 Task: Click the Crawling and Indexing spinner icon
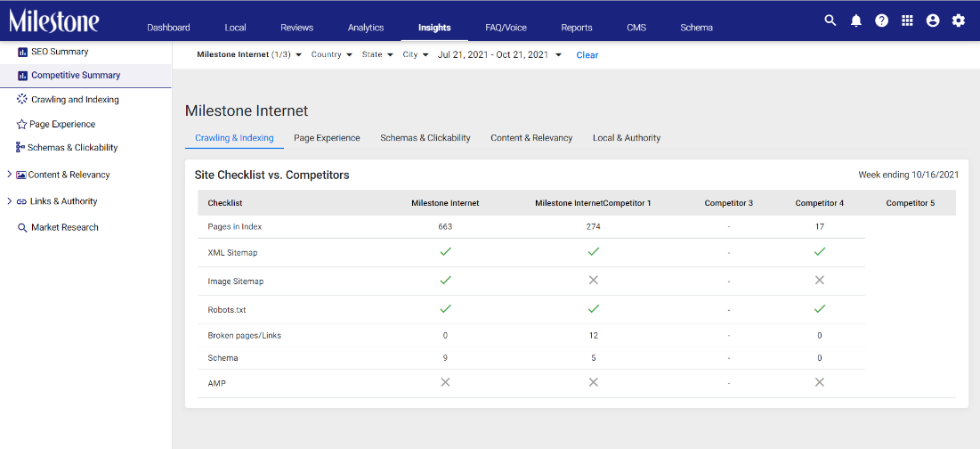click(x=22, y=100)
